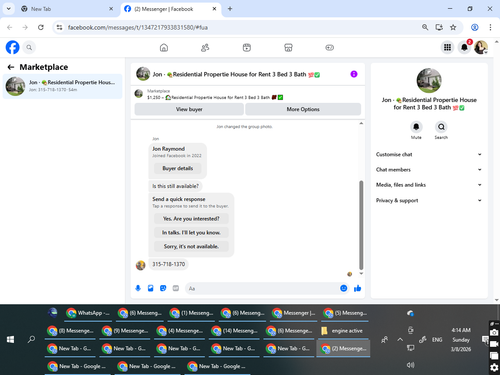Open the Gaming controller icon
Screen dimensions: 500x375
[x=329, y=48]
